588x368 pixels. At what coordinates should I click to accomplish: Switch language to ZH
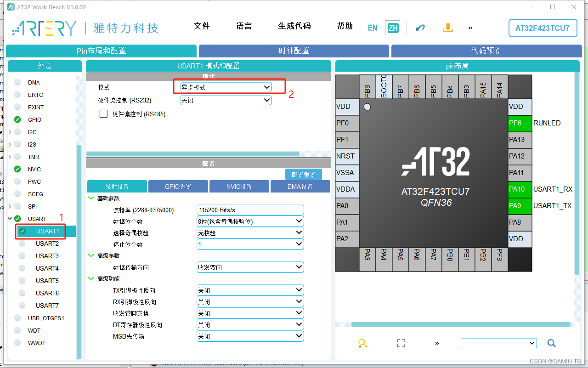click(393, 28)
